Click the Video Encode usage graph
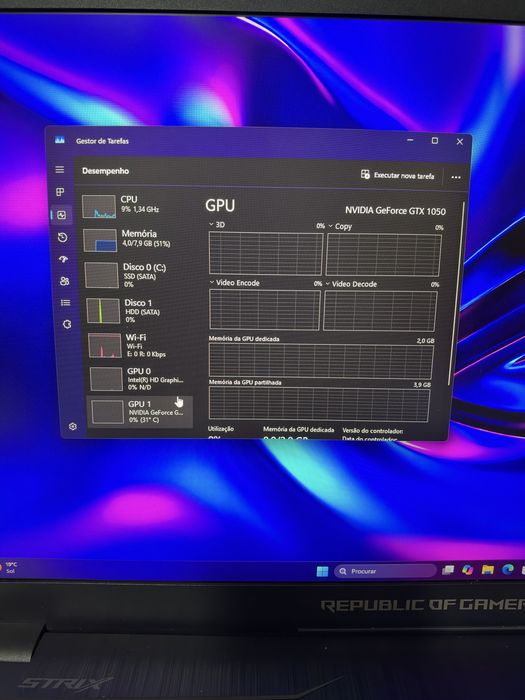Screen dimensions: 525x700 [x=265, y=310]
